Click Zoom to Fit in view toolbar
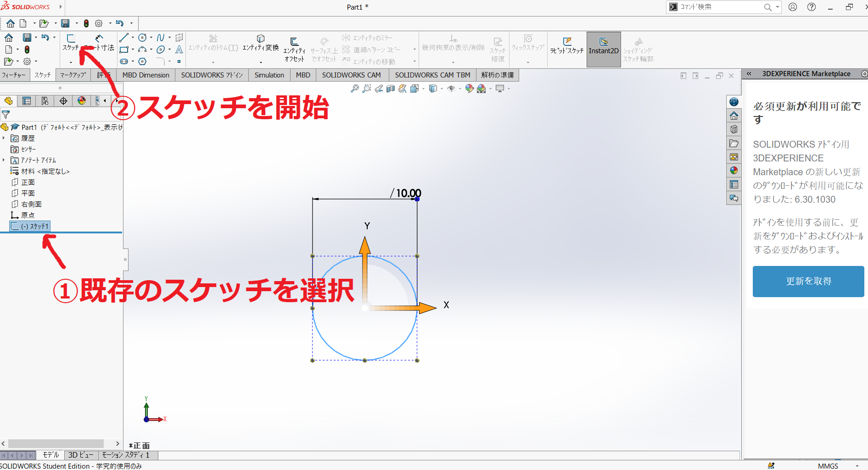The width and height of the screenshot is (868, 470). (x=354, y=88)
